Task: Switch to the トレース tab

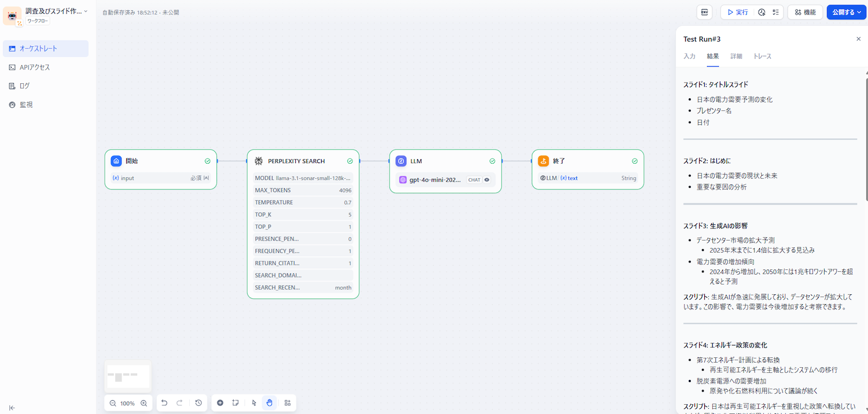Action: click(x=762, y=56)
